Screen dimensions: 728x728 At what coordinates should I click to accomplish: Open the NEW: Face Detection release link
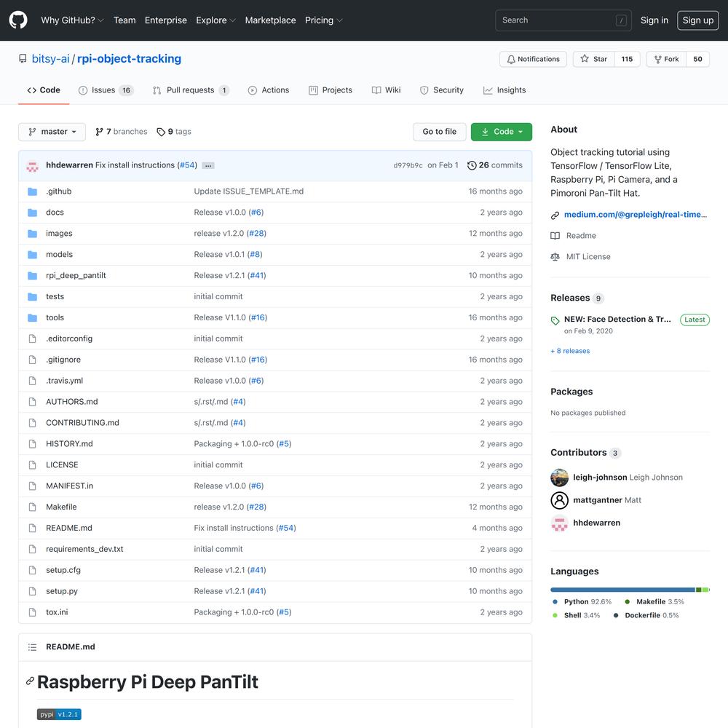click(617, 319)
